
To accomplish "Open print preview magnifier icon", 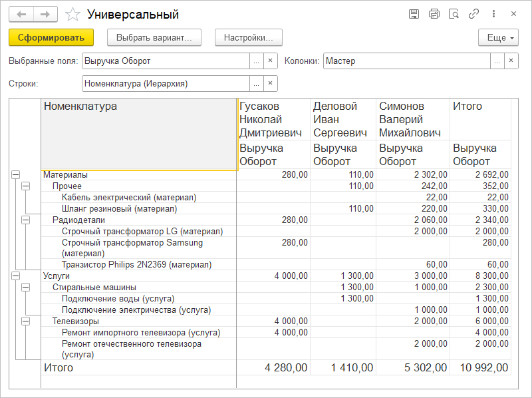I will [454, 14].
